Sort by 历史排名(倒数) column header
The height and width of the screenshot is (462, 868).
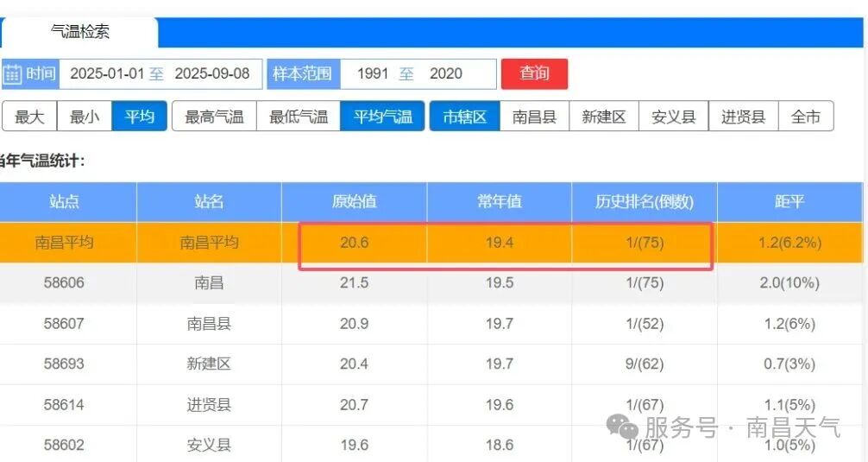click(645, 202)
